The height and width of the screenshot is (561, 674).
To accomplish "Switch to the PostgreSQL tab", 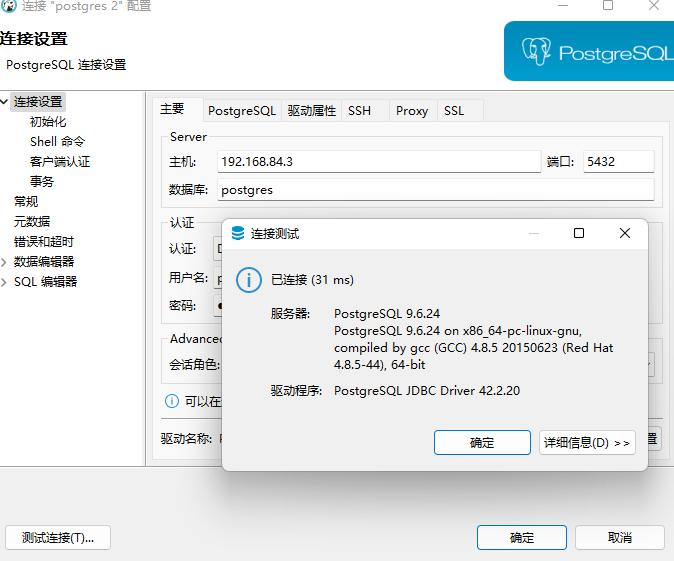I will pos(242,111).
